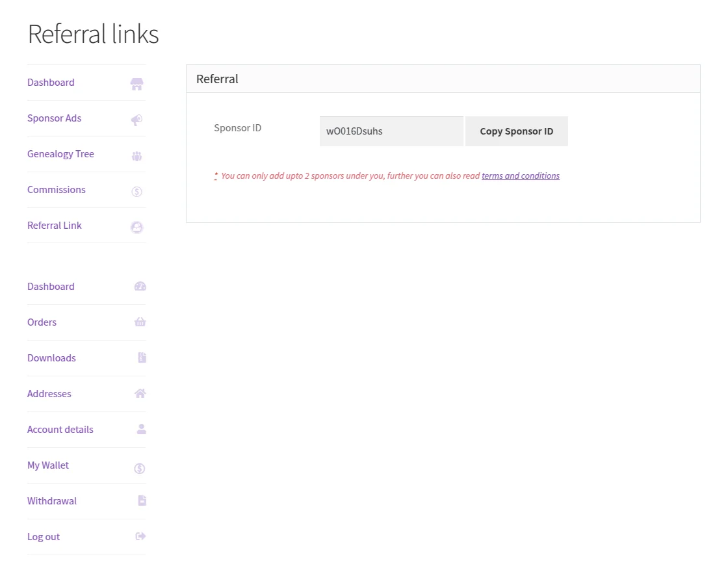Screen dimensions: 728x572
Task: Click the Downloads document icon
Action: [140, 357]
